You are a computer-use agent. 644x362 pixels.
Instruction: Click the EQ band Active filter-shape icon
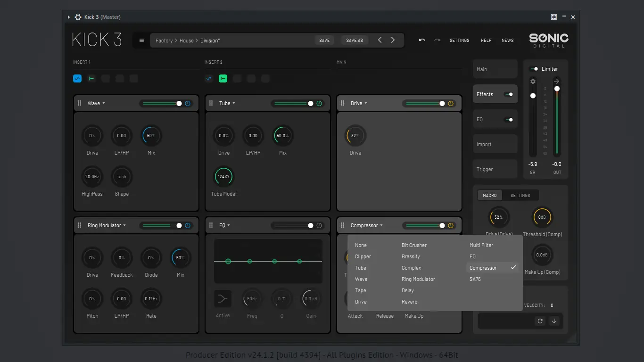click(x=223, y=298)
